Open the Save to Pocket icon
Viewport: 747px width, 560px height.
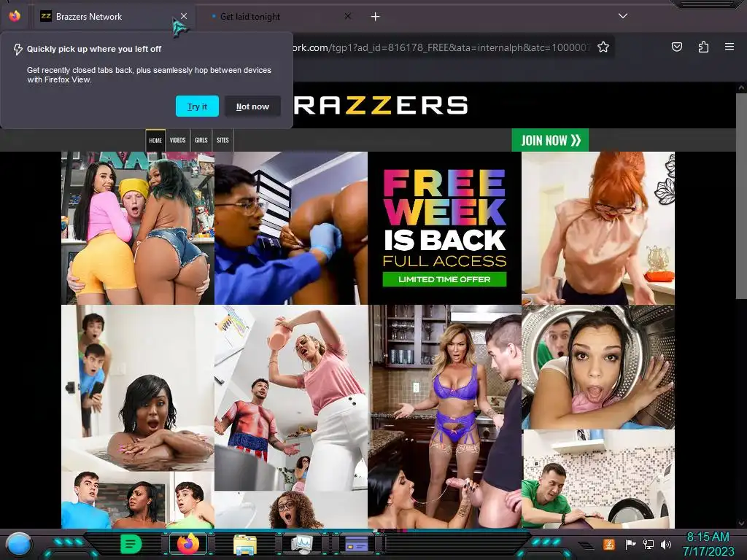tap(676, 47)
